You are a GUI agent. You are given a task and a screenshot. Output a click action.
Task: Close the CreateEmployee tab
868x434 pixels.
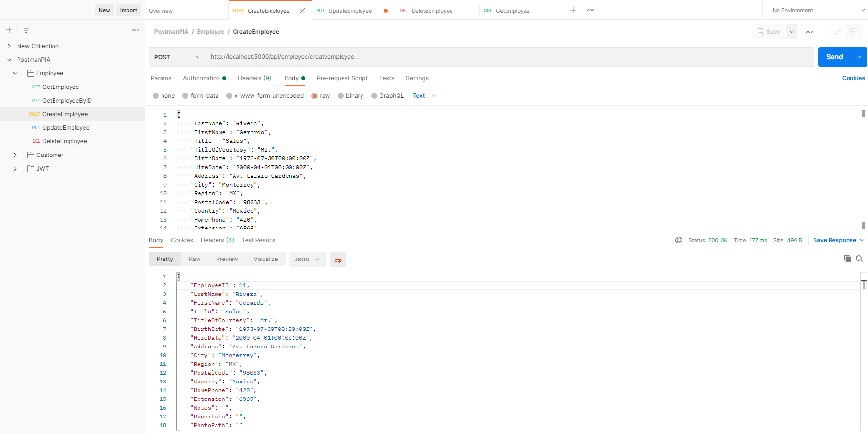(302, 11)
